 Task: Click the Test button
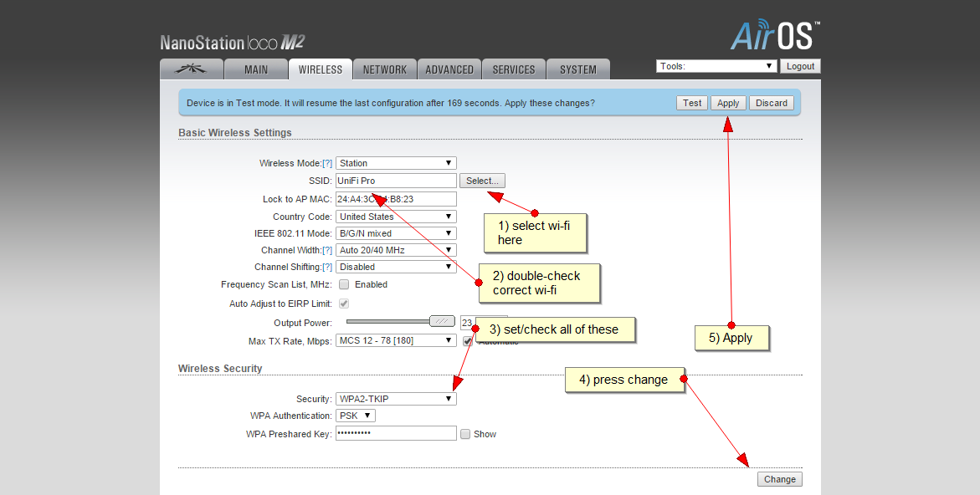point(692,103)
